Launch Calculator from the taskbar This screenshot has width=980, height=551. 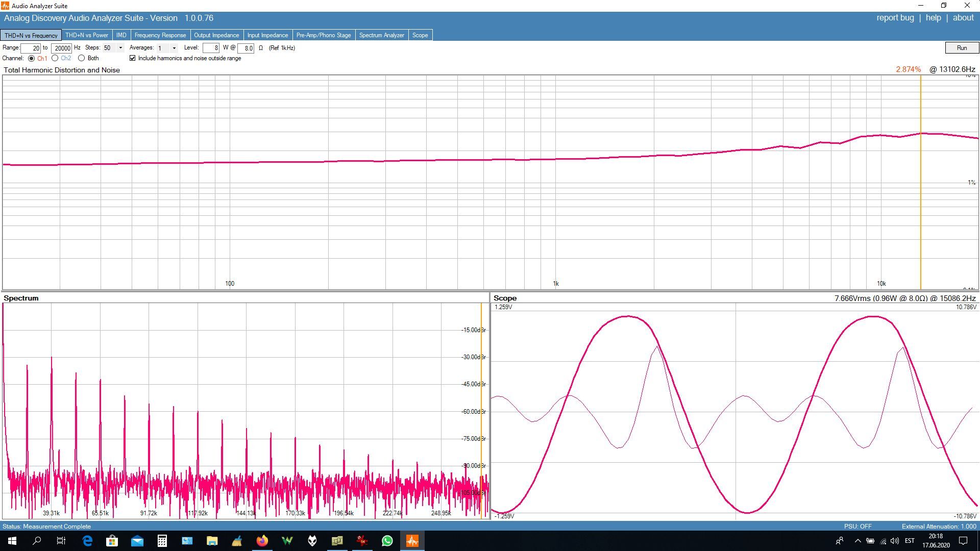click(x=162, y=541)
